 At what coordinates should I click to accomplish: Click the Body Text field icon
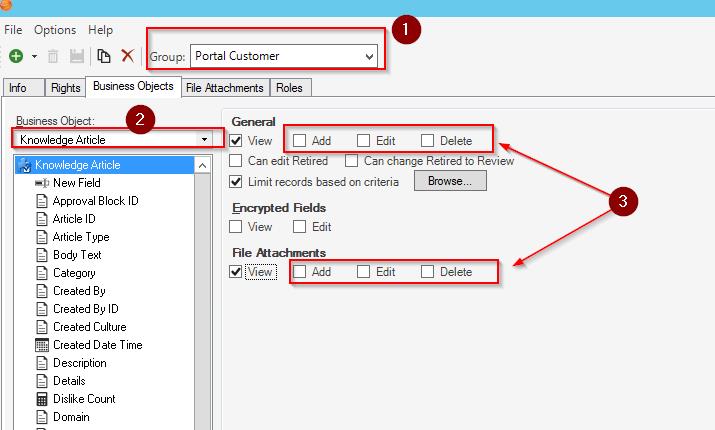42,255
